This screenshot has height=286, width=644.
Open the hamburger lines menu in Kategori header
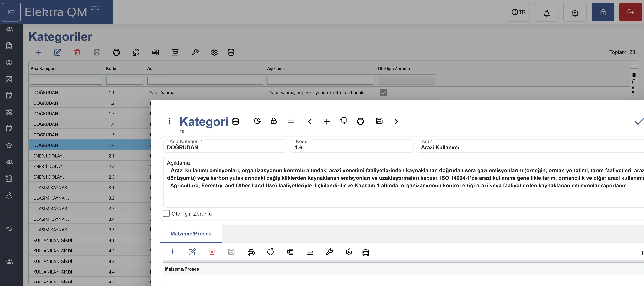[x=291, y=121]
